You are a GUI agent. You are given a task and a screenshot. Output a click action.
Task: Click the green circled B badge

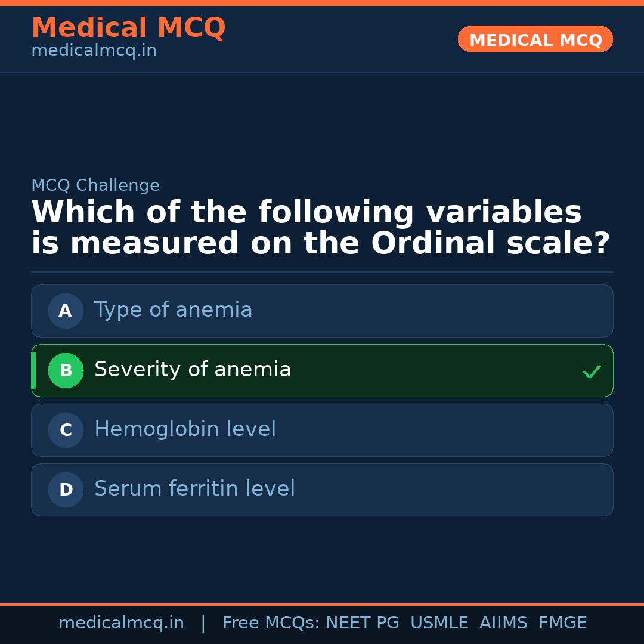[66, 370]
